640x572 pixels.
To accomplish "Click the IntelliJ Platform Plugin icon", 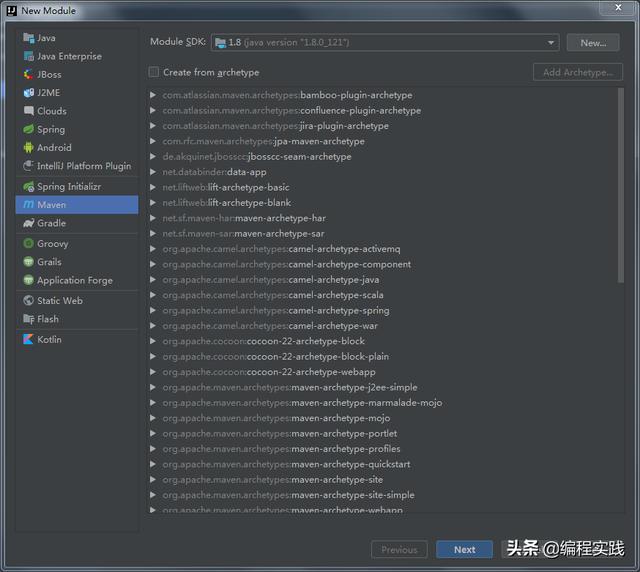I will click(x=29, y=166).
